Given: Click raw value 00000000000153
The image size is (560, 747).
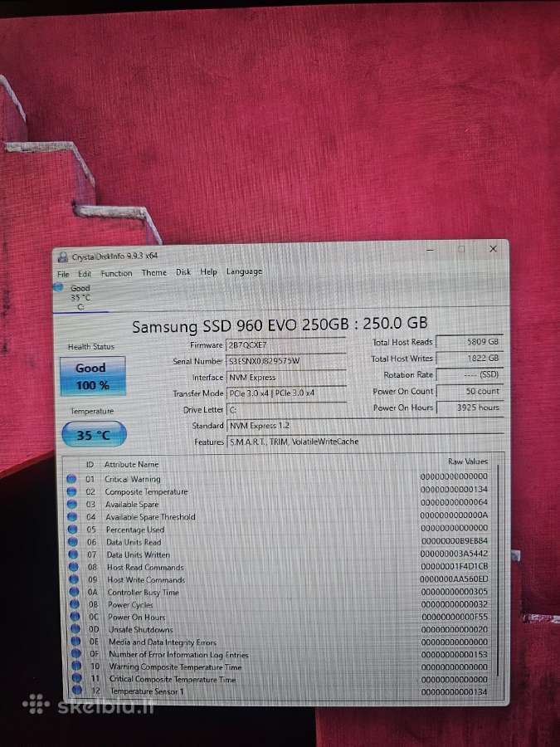Looking at the screenshot, I should [455, 655].
